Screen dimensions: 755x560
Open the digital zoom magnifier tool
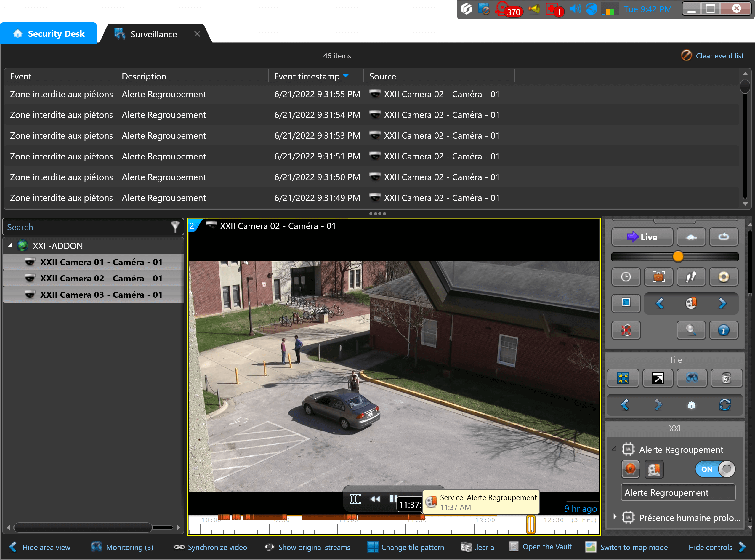coord(691,330)
